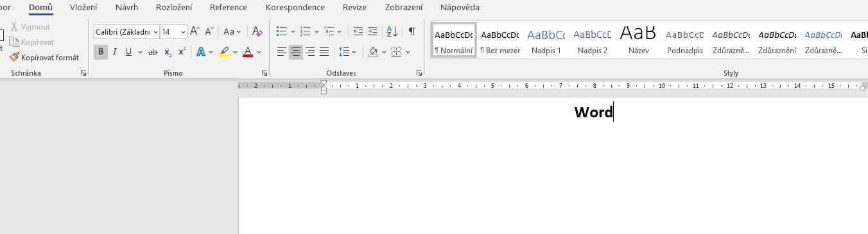Switch to the Návrh tab
This screenshot has width=868, height=234.
tap(126, 8)
